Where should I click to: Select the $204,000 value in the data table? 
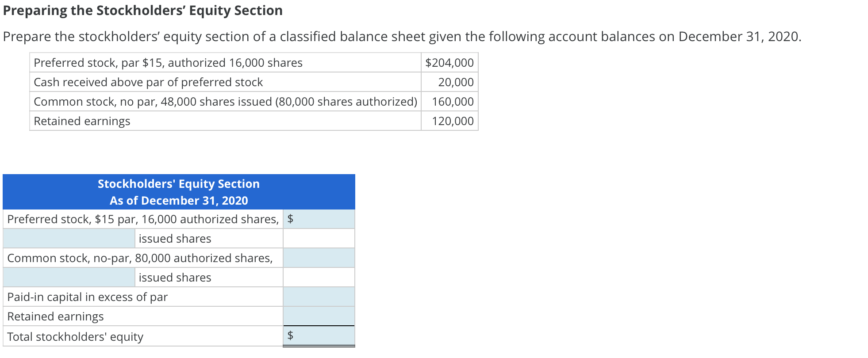click(449, 63)
